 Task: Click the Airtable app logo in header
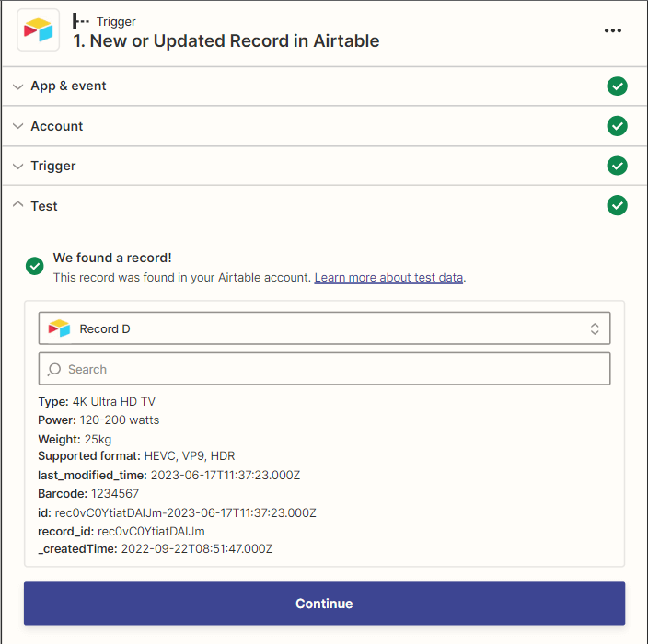click(38, 29)
